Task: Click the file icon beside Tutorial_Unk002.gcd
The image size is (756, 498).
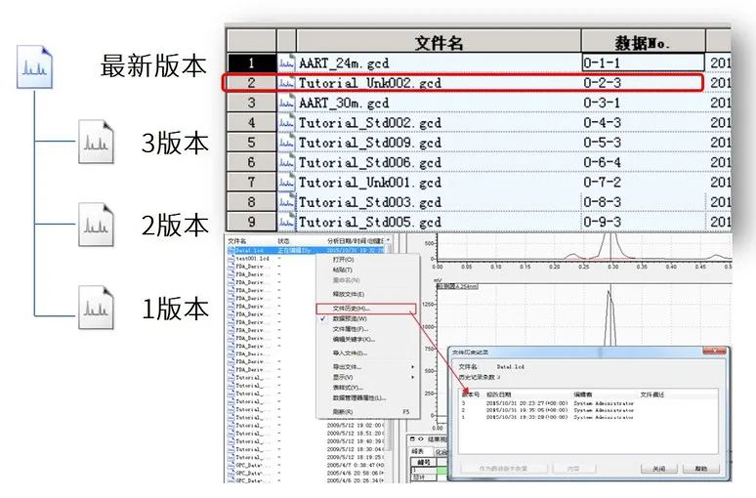Action: 286,83
